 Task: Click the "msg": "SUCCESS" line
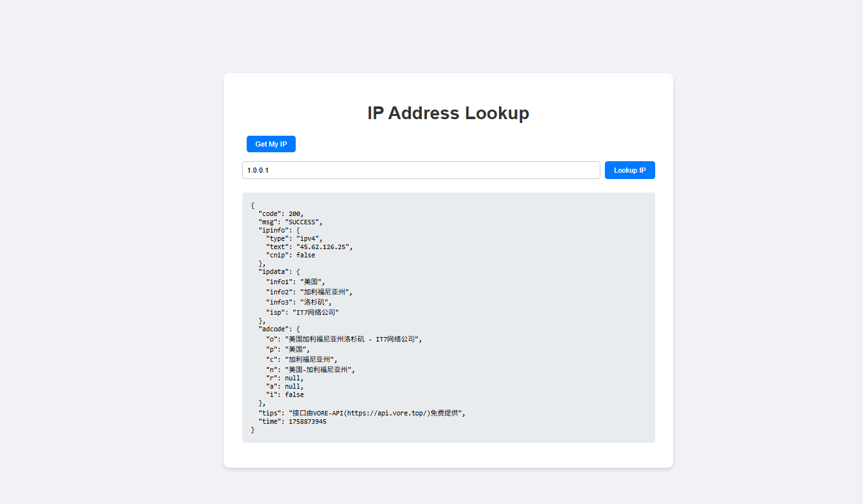291,222
